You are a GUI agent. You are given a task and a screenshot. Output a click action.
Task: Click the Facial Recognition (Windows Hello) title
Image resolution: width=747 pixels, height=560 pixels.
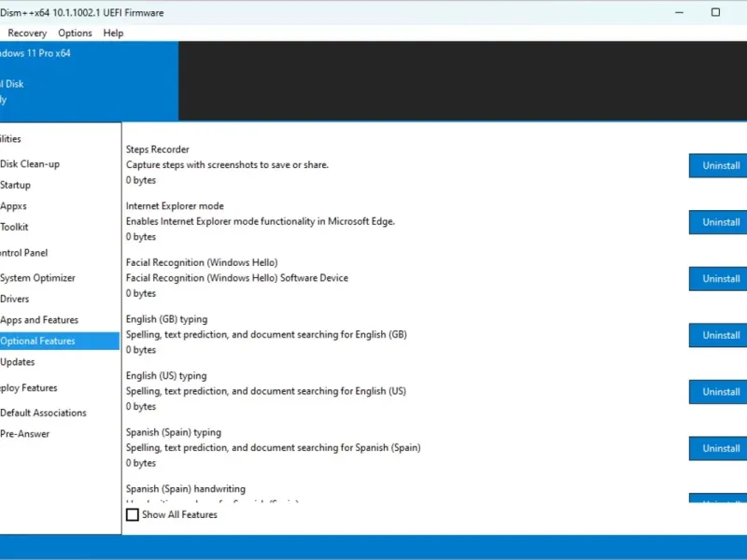tap(202, 262)
